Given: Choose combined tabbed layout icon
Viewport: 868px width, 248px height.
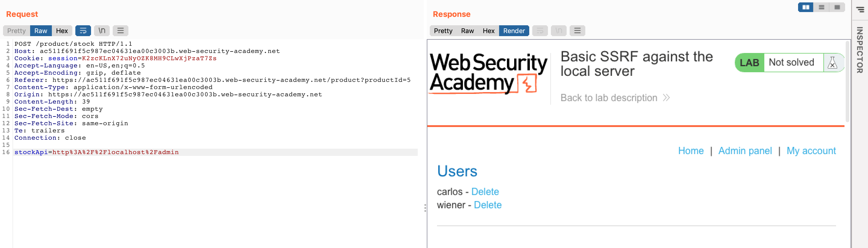Looking at the screenshot, I should click(837, 7).
